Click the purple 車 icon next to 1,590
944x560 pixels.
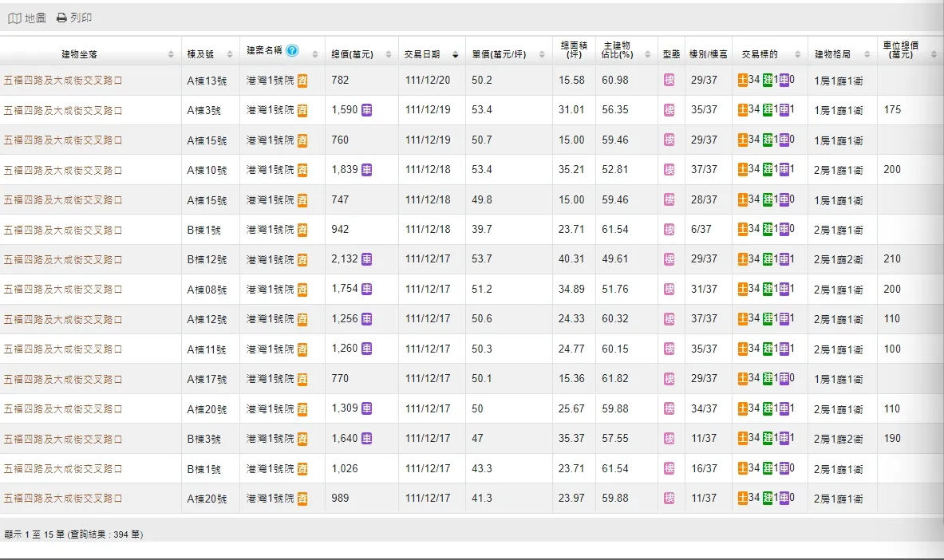(x=366, y=110)
